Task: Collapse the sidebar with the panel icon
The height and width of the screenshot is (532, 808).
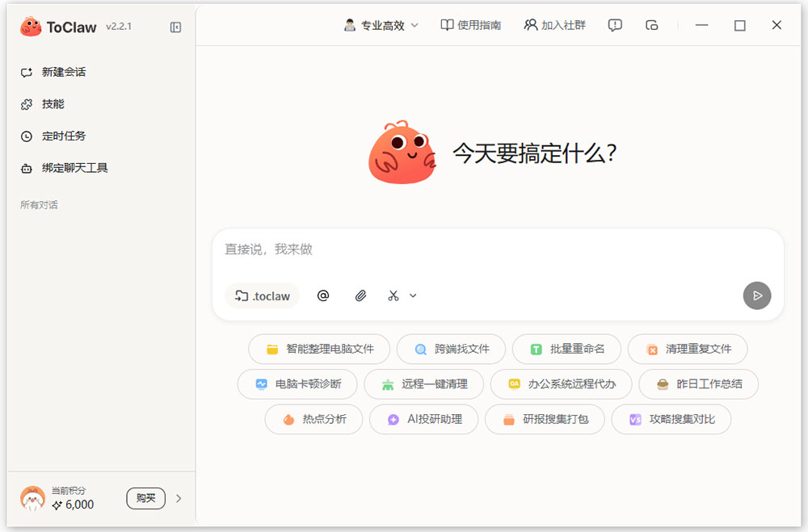Action: [x=175, y=26]
